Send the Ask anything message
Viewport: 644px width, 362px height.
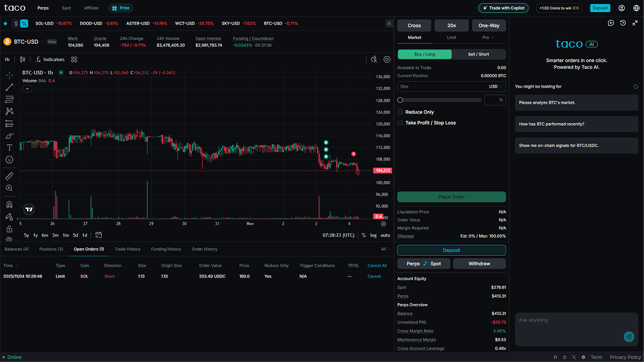629,336
